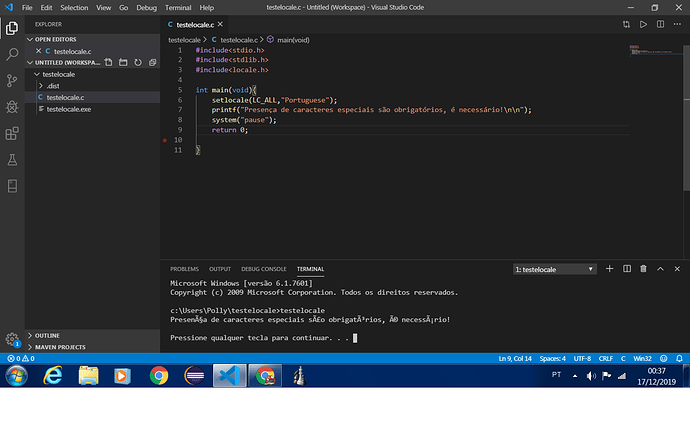Select Win32 configuration in status bar
Image resolution: width=690 pixels, height=431 pixels.
coord(642,358)
